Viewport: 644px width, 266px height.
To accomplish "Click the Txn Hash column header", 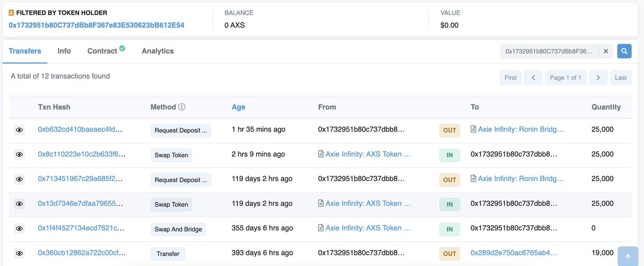I will (x=54, y=107).
